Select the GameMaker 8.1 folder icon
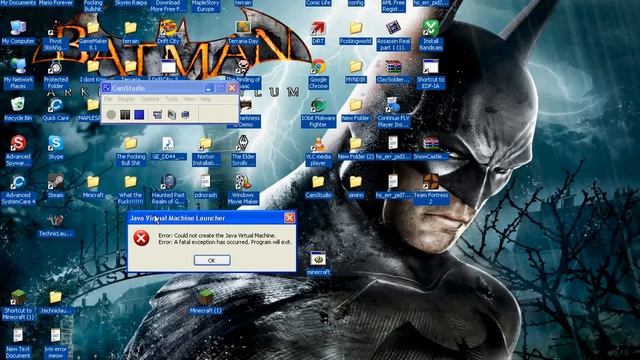 click(x=93, y=36)
